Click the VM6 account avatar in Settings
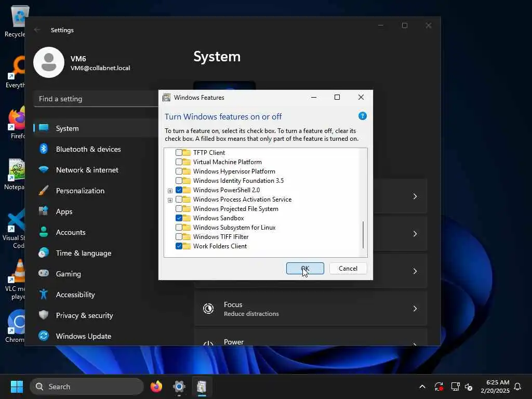532x399 pixels. point(49,62)
